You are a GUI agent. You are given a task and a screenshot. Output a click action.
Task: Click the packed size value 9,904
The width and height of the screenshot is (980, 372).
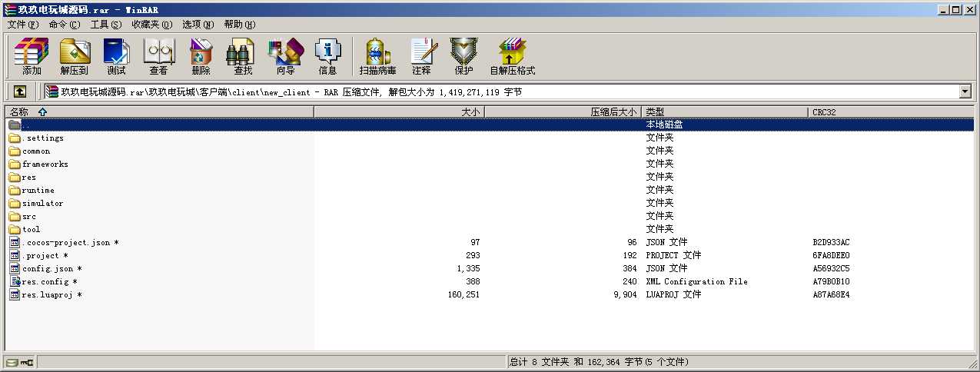[625, 295]
